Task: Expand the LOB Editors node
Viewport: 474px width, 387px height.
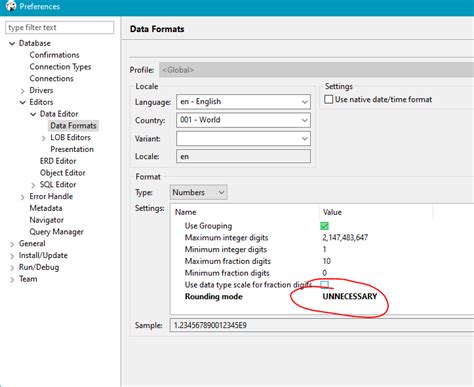Action: pyautogui.click(x=44, y=138)
